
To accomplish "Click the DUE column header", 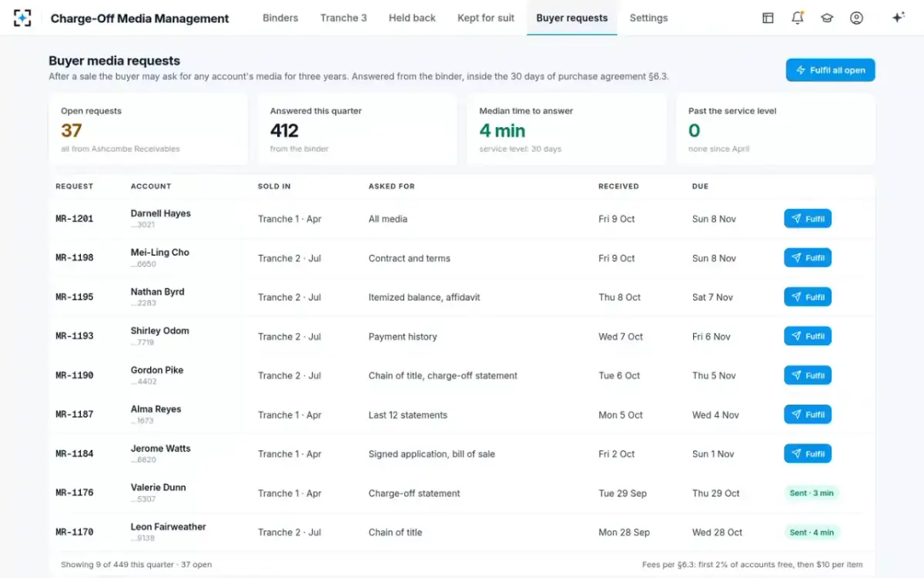I will [x=700, y=187].
